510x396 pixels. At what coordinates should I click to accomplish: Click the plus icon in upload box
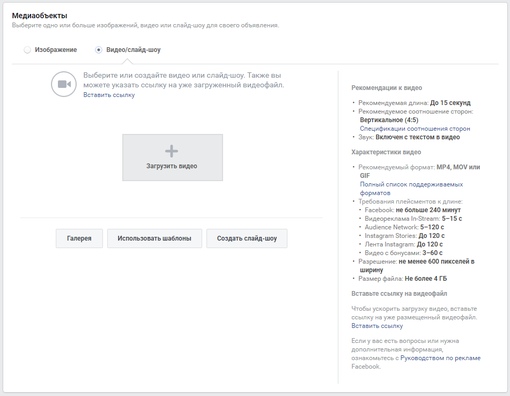172,151
